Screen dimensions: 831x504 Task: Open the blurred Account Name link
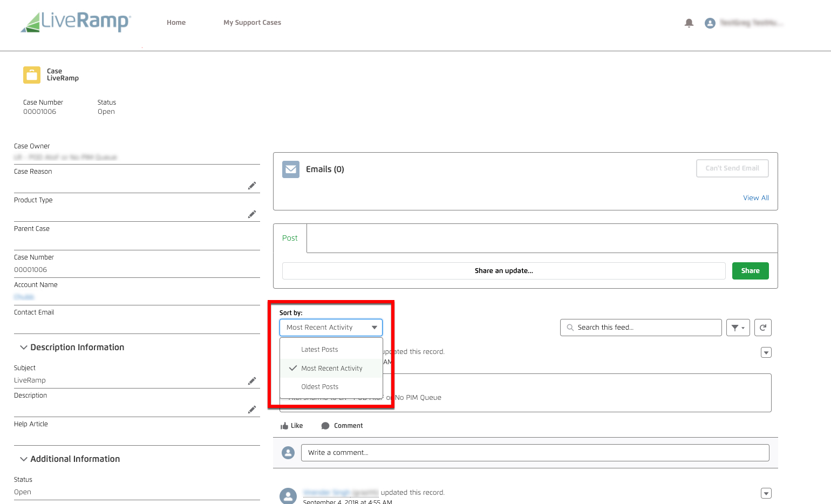[x=24, y=297]
